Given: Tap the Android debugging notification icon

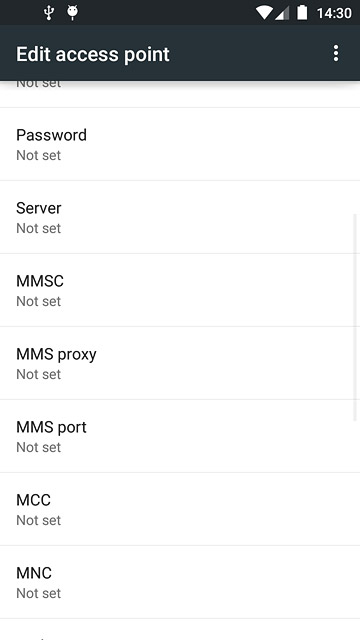Looking at the screenshot, I should 72,13.
